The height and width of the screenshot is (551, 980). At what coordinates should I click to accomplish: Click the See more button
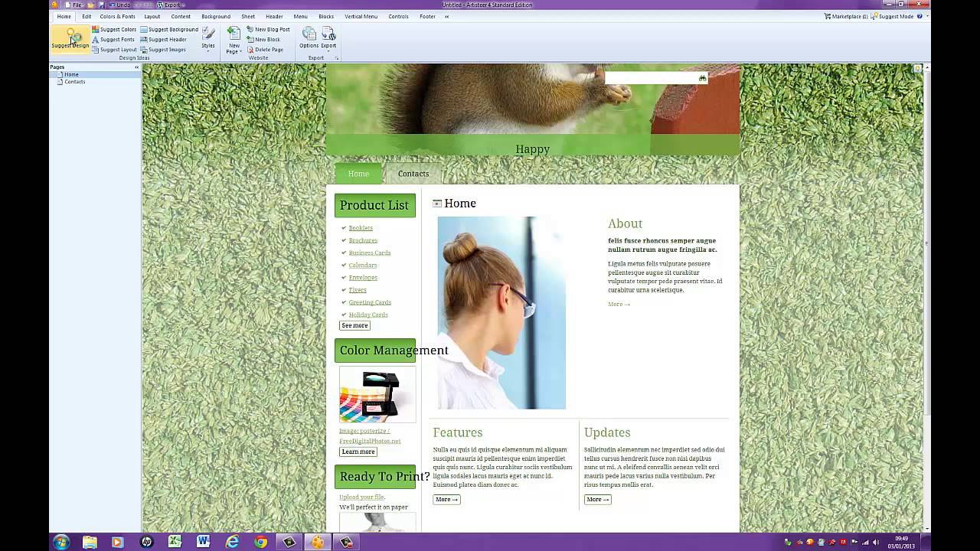click(354, 325)
